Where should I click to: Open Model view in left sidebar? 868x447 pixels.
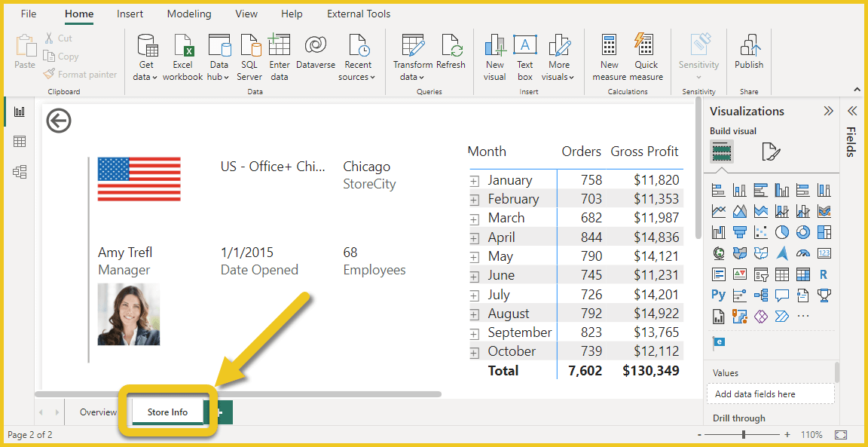click(x=20, y=172)
